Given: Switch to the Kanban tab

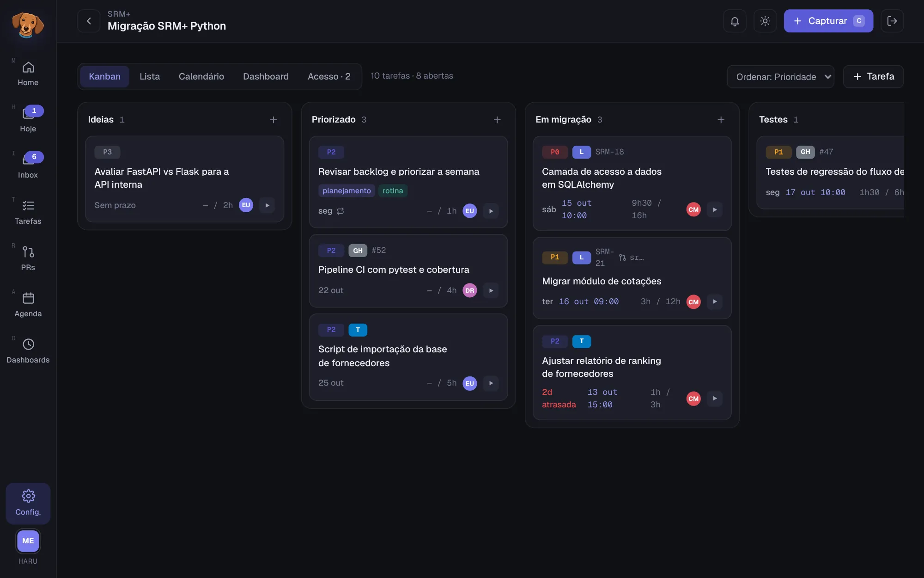Looking at the screenshot, I should click(x=104, y=76).
